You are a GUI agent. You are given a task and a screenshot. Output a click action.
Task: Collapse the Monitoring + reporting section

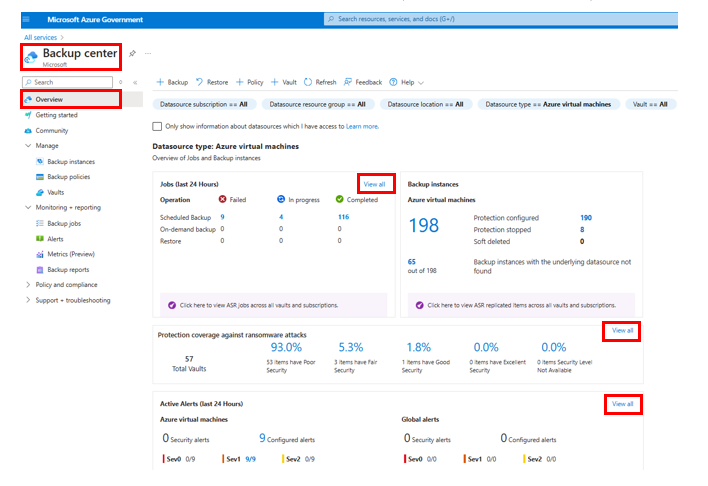[28, 207]
